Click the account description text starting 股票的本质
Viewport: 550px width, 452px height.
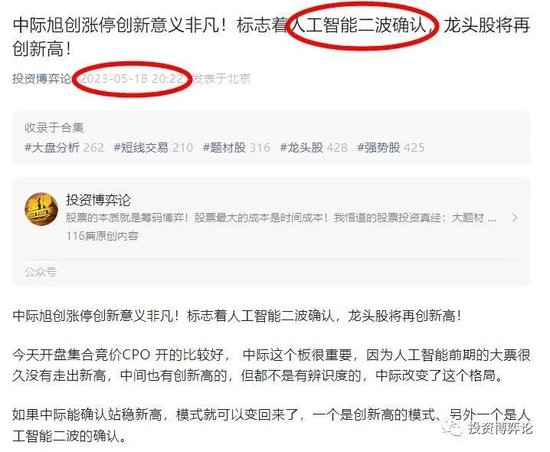click(x=281, y=218)
